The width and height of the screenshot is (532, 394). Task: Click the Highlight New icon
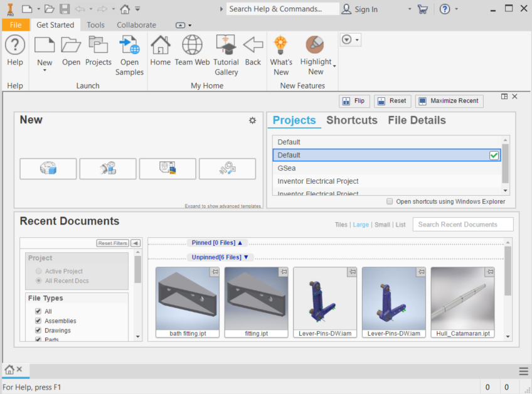315,45
